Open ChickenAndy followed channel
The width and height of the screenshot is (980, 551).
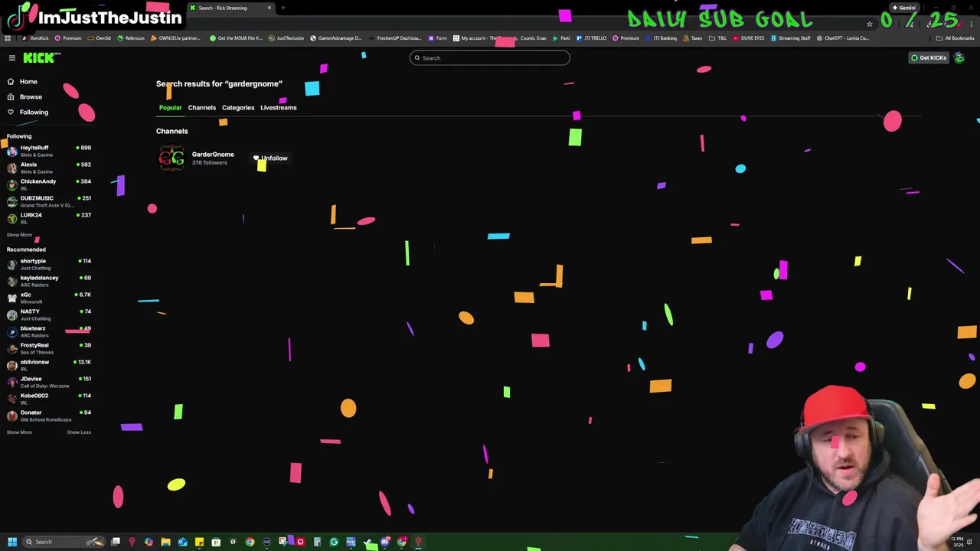(47, 184)
